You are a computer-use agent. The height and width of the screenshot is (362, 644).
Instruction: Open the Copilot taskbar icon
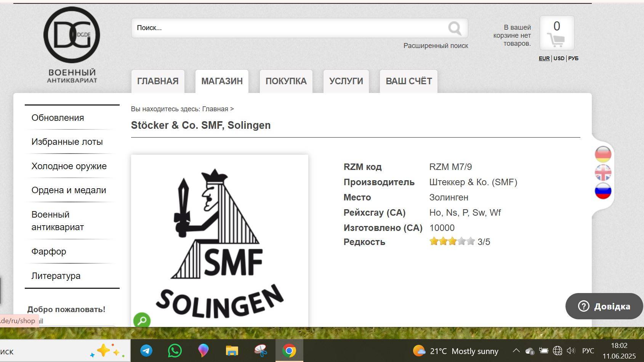point(203,351)
